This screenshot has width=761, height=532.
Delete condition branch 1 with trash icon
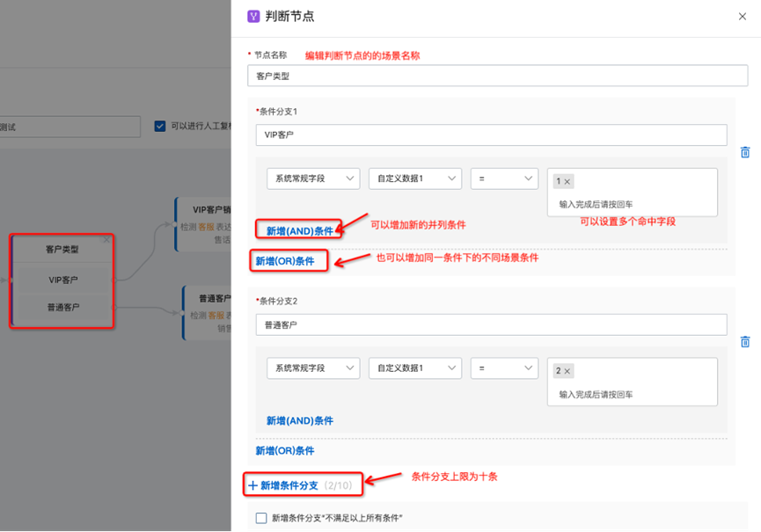[745, 152]
